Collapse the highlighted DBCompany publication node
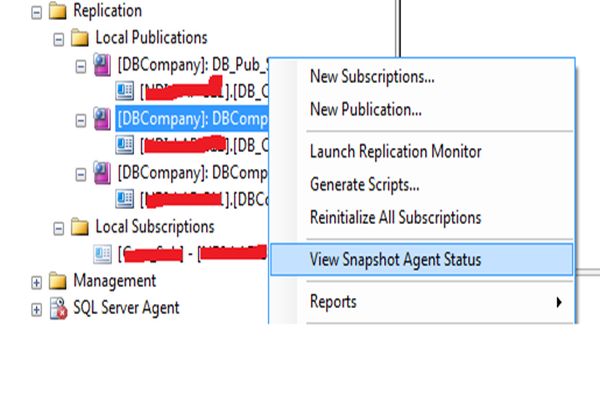Screen dimensions: 600x408 click(81, 121)
